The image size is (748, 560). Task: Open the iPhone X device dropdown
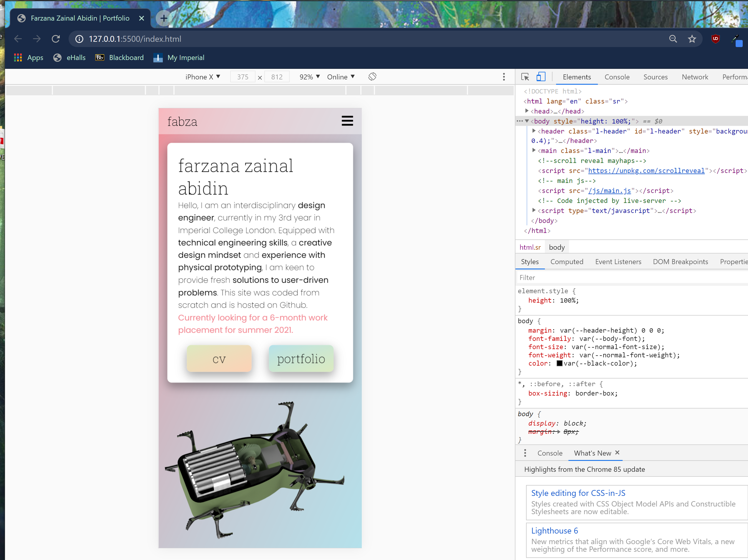tap(203, 77)
